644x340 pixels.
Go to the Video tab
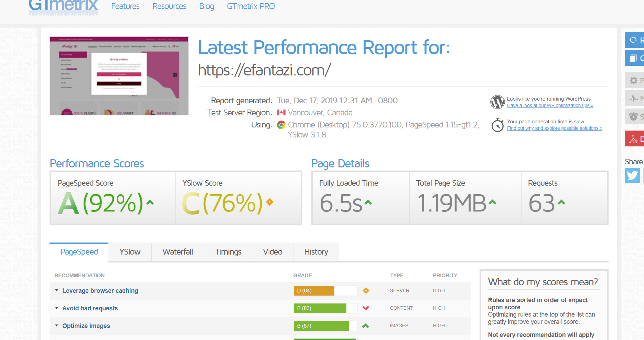point(273,252)
